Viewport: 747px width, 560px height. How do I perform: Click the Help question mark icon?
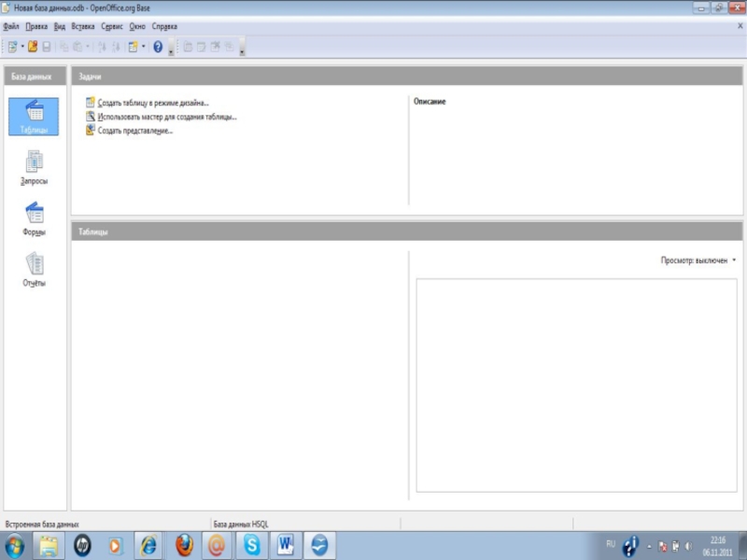(158, 47)
